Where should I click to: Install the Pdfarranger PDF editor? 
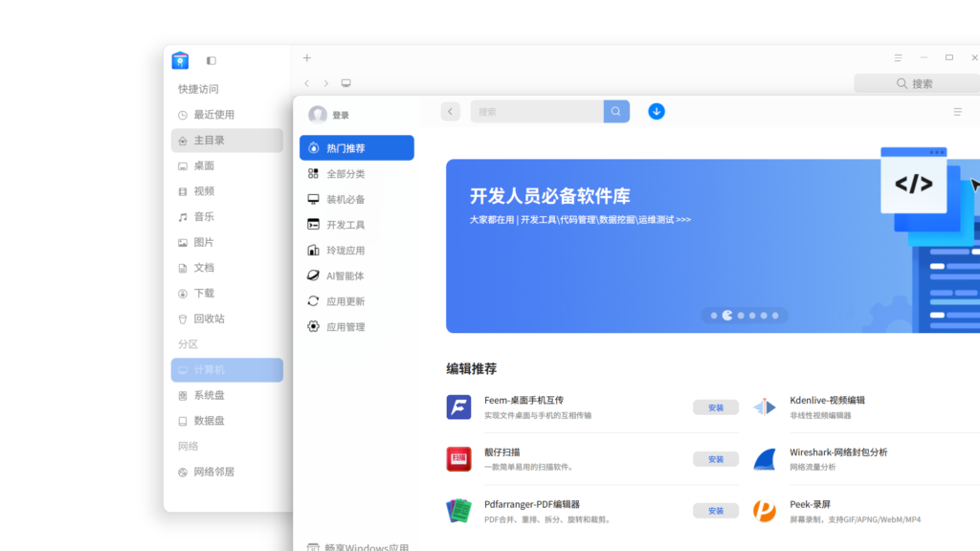pyautogui.click(x=715, y=511)
